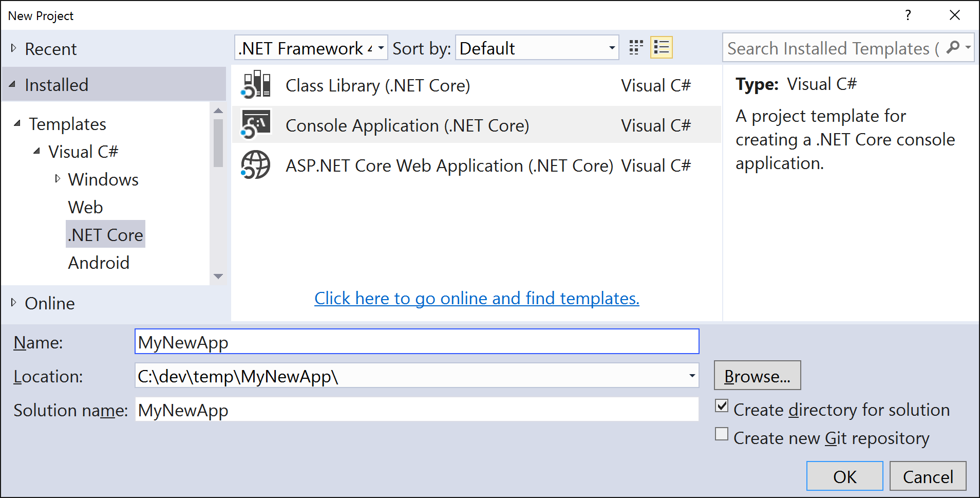
Task: Click the tree scrollbar down arrow
Action: pyautogui.click(x=218, y=276)
